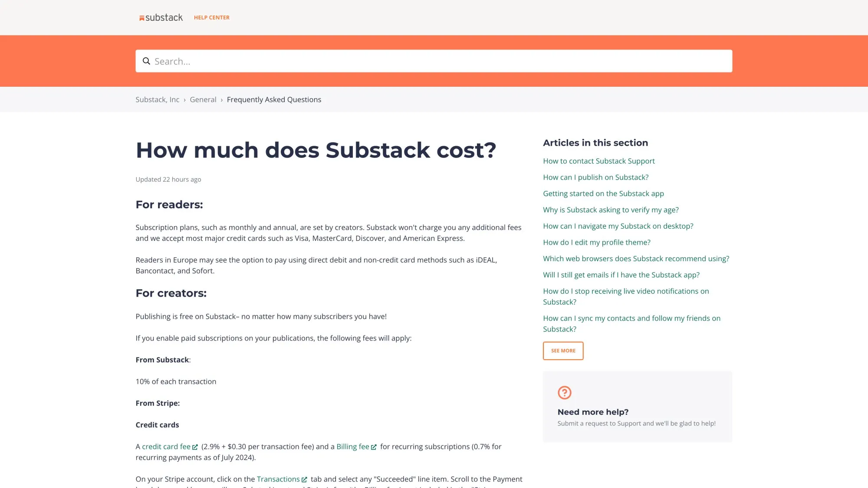Open the external link icon beside Transactions
This screenshot has height=488, width=868.
305,479
